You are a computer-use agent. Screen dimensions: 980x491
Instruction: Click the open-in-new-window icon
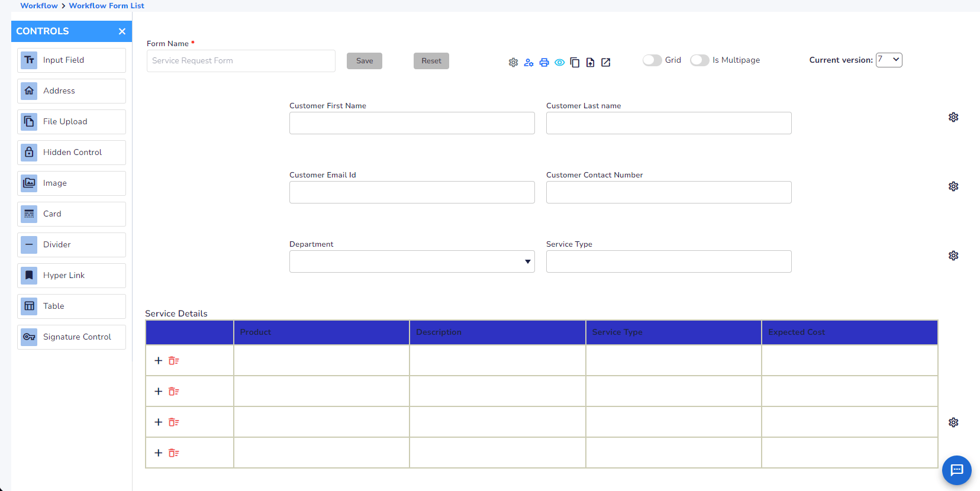point(605,62)
